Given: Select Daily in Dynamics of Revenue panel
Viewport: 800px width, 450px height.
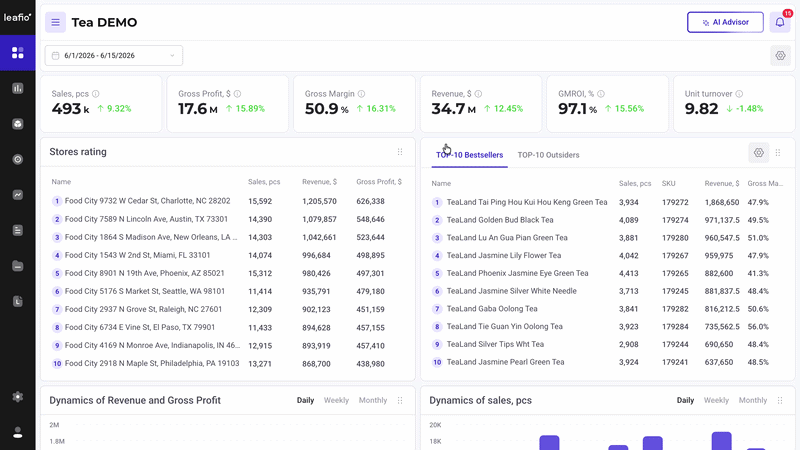Looking at the screenshot, I should (305, 401).
